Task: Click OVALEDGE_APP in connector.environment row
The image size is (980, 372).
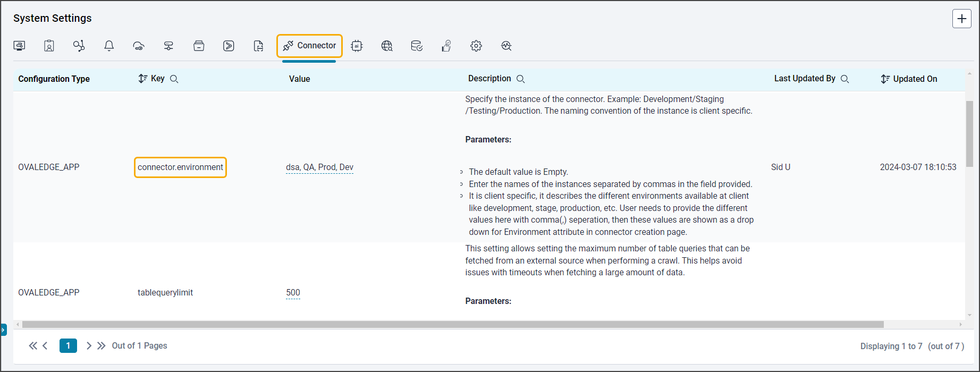Action: (x=49, y=167)
